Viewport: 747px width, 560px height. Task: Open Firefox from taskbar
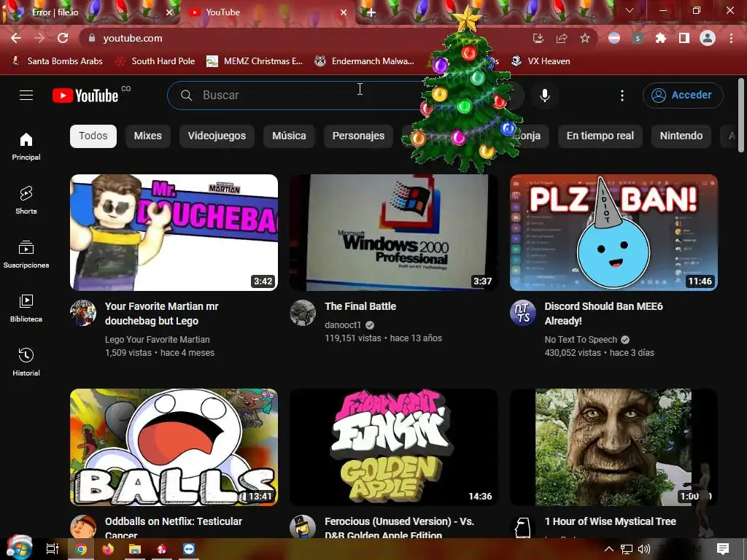click(108, 549)
